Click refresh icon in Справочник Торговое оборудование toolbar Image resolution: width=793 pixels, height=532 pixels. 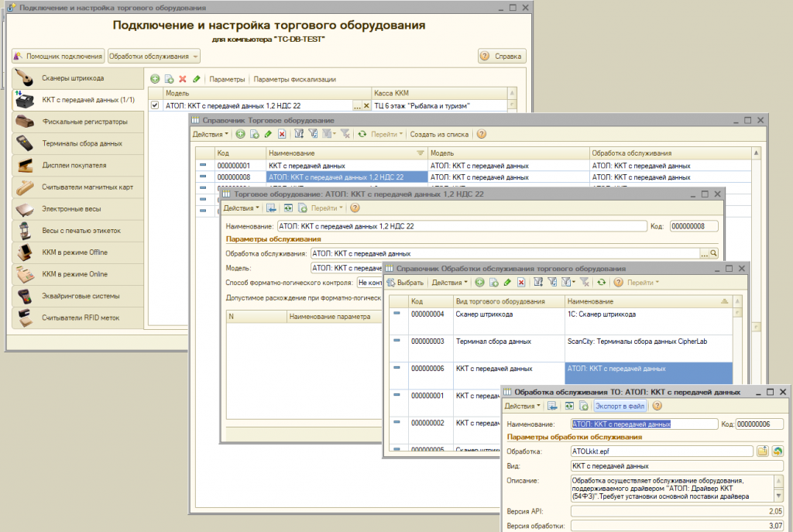[362, 134]
